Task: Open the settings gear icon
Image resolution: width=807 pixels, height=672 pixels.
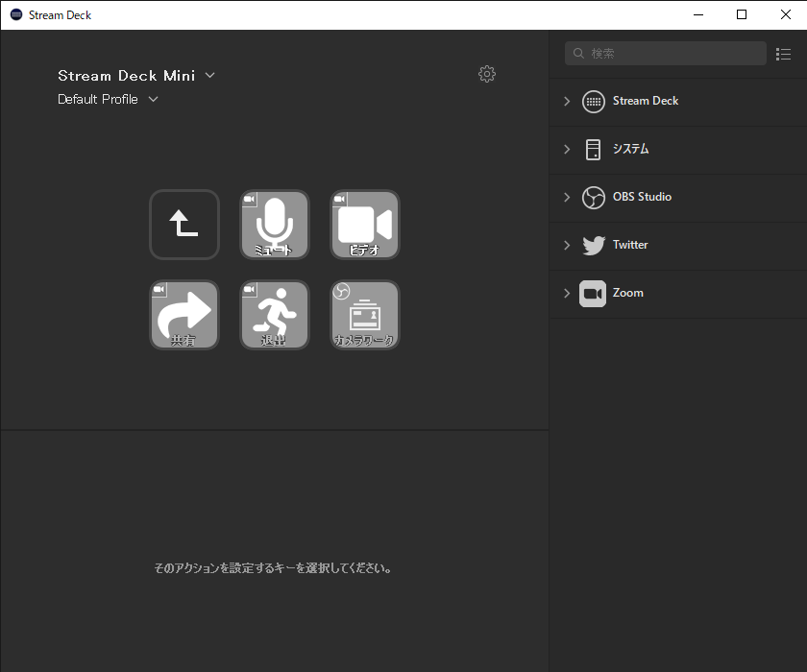Action: pos(487,74)
